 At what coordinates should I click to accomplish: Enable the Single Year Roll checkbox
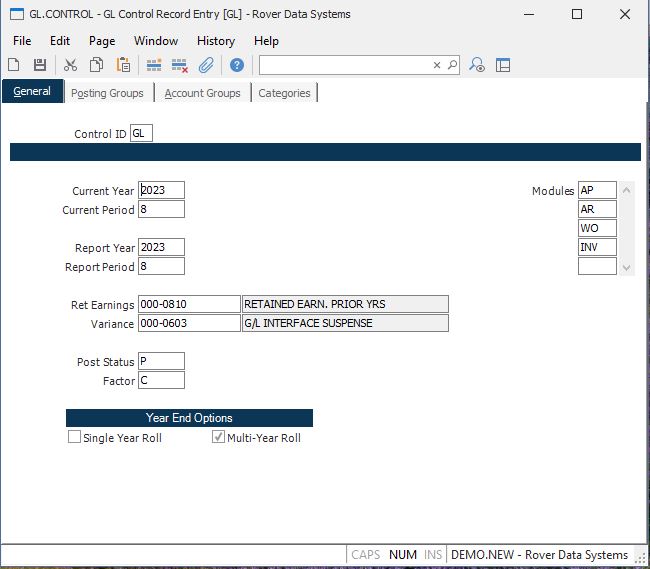pos(74,438)
